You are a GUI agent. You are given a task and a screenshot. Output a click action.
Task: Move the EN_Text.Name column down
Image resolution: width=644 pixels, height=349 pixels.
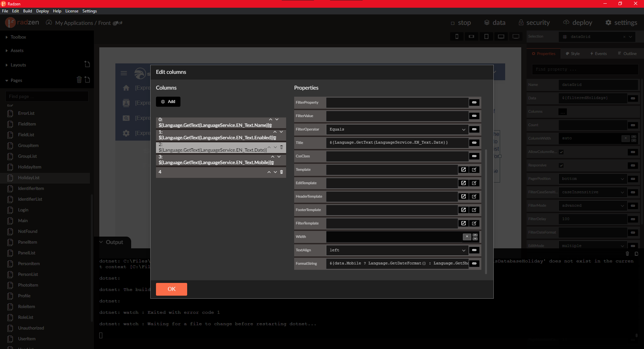[277, 119]
